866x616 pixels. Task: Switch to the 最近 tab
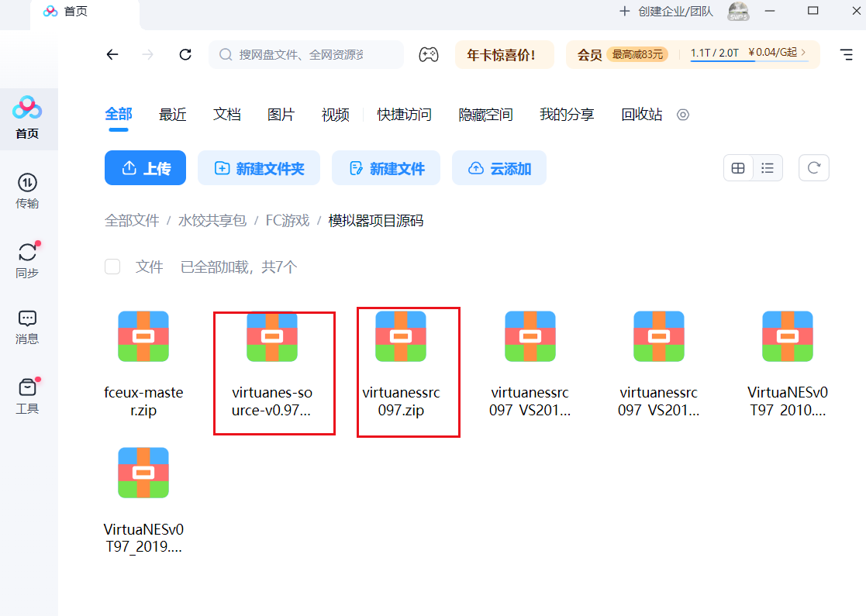click(173, 115)
